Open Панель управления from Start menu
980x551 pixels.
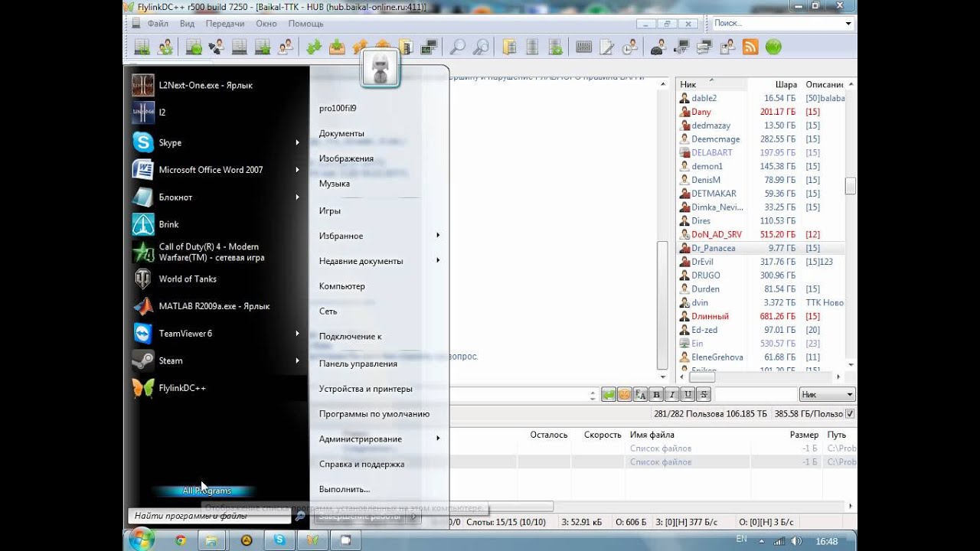[x=358, y=364]
